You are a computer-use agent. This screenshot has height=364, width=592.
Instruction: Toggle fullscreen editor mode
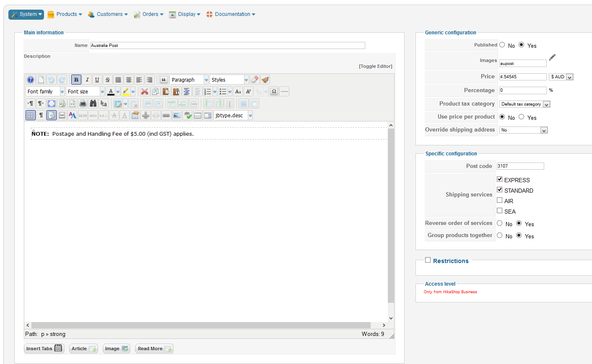pyautogui.click(x=52, y=103)
